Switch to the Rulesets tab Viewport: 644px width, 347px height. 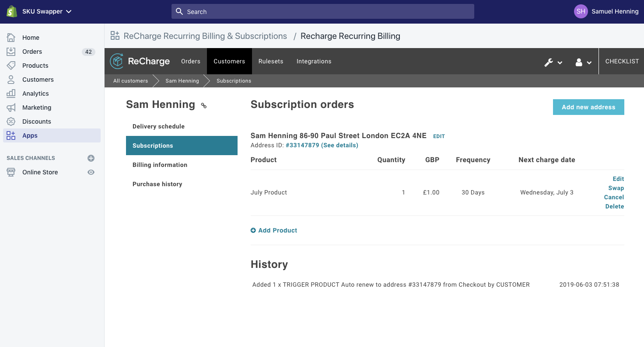[271, 61]
